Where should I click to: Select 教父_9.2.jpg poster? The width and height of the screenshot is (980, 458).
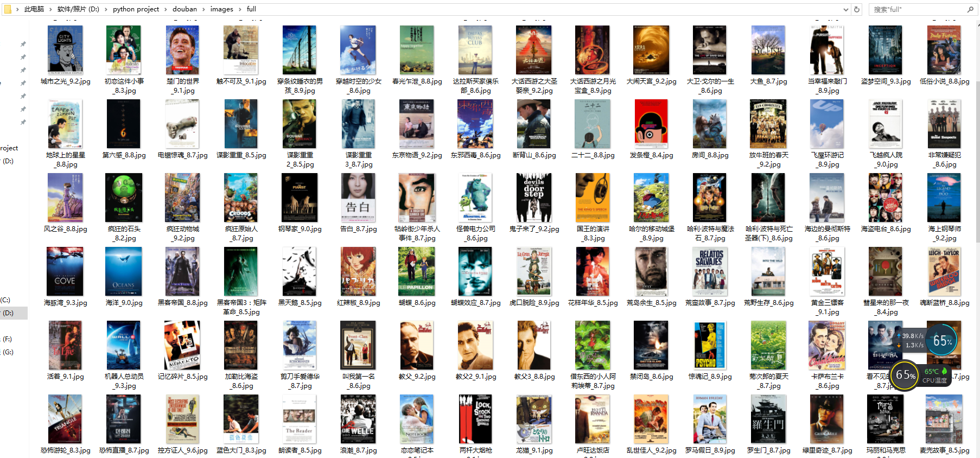click(x=417, y=345)
